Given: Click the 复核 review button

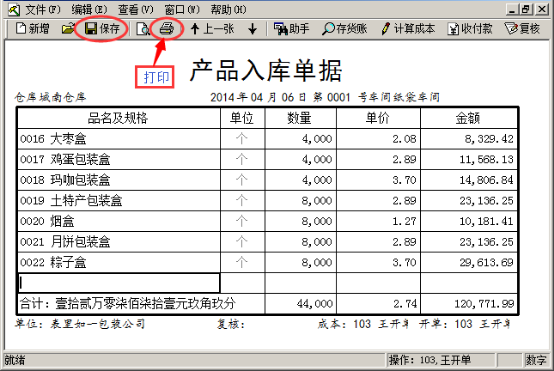Looking at the screenshot, I should pyautogui.click(x=522, y=29).
